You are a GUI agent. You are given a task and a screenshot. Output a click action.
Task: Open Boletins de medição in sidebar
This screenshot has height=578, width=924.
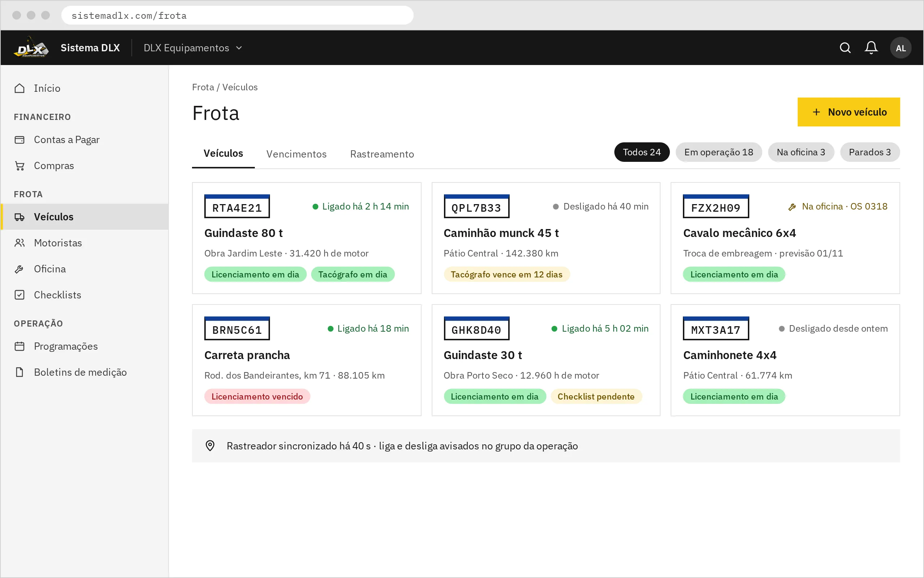pyautogui.click(x=85, y=372)
